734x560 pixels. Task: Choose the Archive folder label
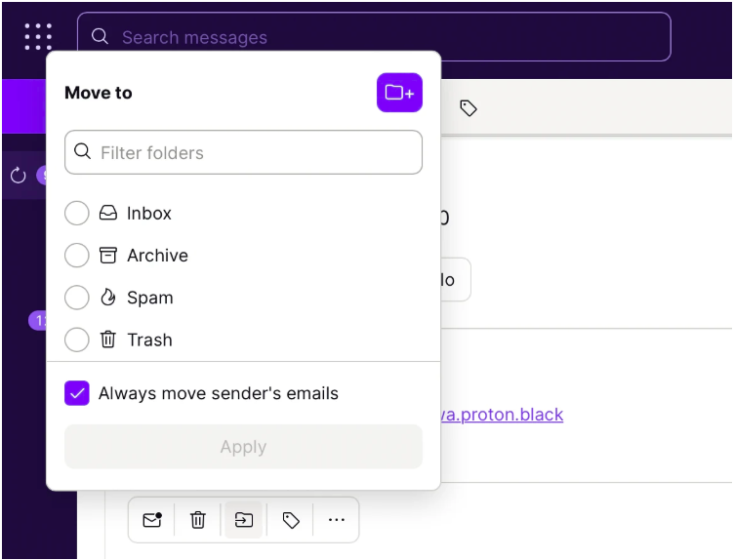157,256
